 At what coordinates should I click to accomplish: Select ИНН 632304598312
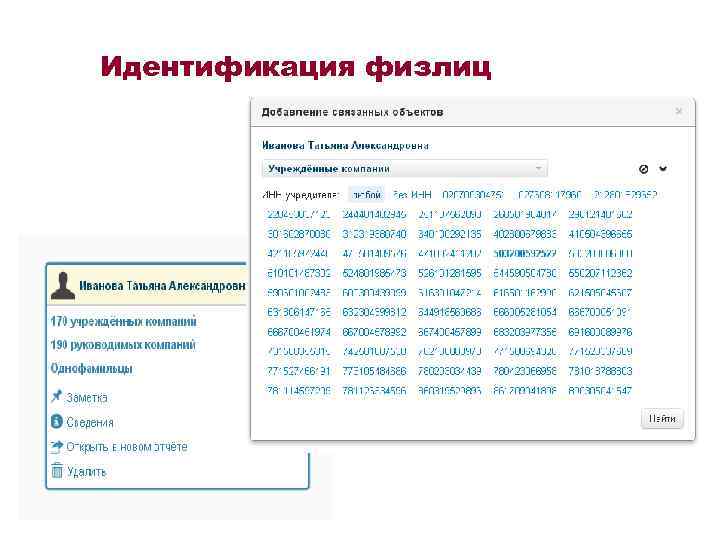374,312
